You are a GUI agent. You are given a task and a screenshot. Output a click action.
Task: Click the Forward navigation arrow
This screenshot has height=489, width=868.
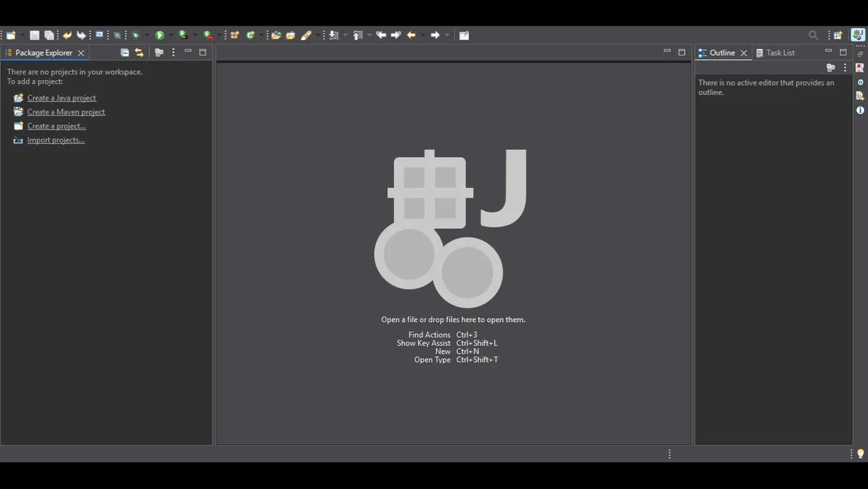pyautogui.click(x=435, y=35)
